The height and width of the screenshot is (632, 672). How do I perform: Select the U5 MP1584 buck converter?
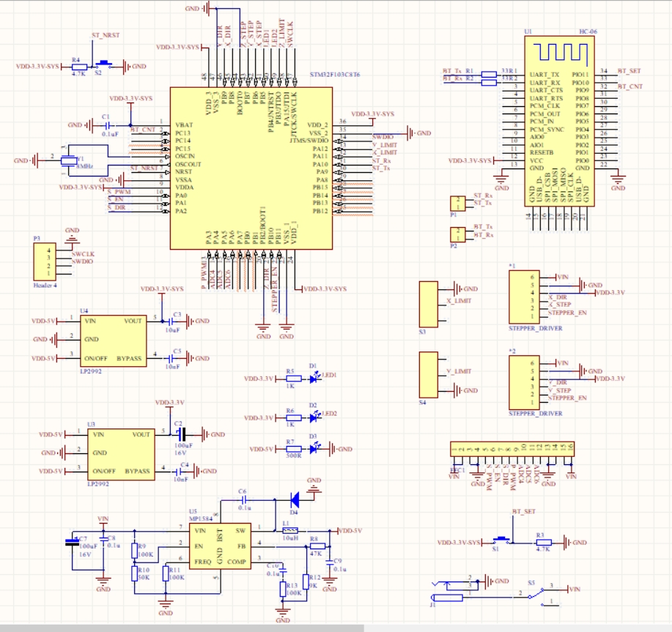[220, 546]
